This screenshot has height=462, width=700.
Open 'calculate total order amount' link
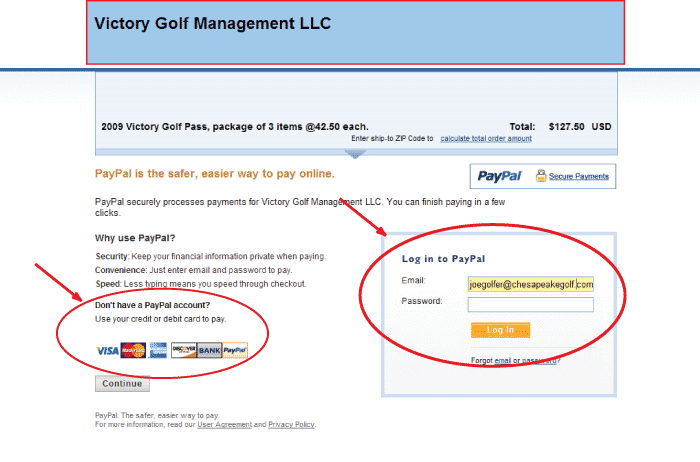click(486, 138)
